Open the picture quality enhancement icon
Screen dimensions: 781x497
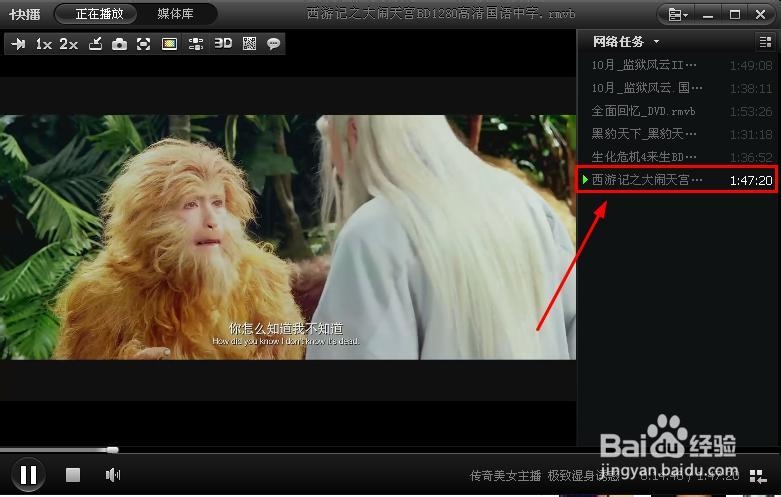169,44
